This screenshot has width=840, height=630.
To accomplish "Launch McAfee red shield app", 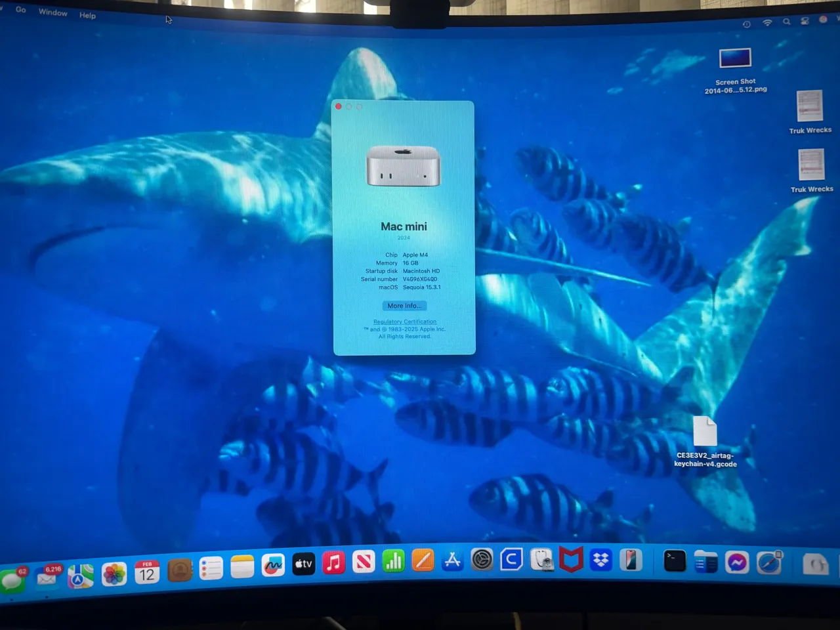I will 571,559.
